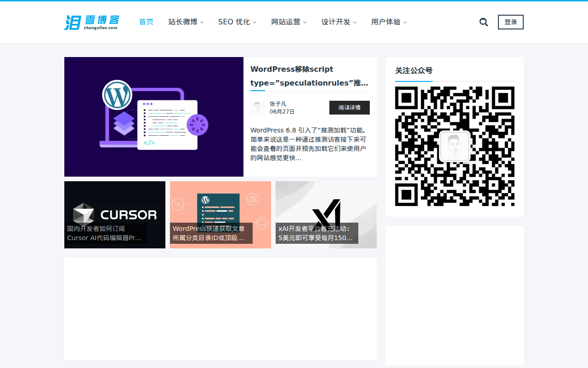The height and width of the screenshot is (368, 588).
Task: Click the 登录 login button
Action: 511,22
